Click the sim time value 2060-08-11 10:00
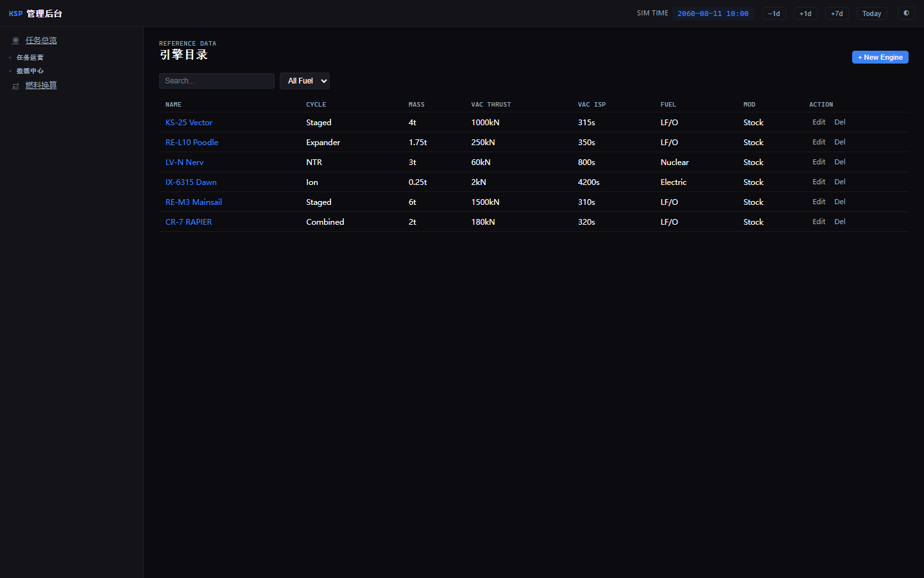 click(x=713, y=13)
